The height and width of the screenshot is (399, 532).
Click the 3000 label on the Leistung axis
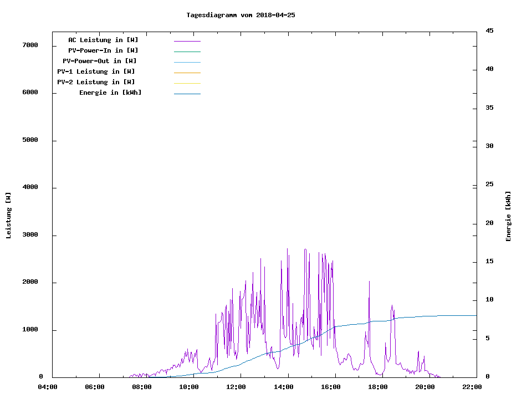(30, 235)
